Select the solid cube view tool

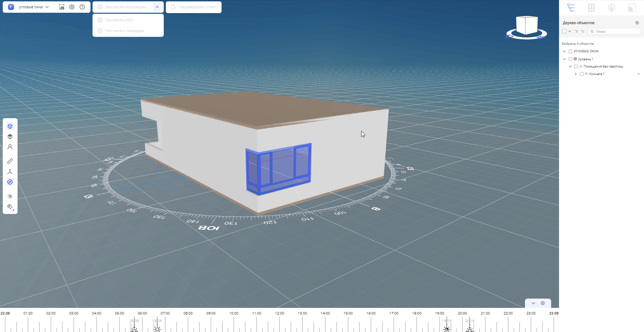(10, 137)
